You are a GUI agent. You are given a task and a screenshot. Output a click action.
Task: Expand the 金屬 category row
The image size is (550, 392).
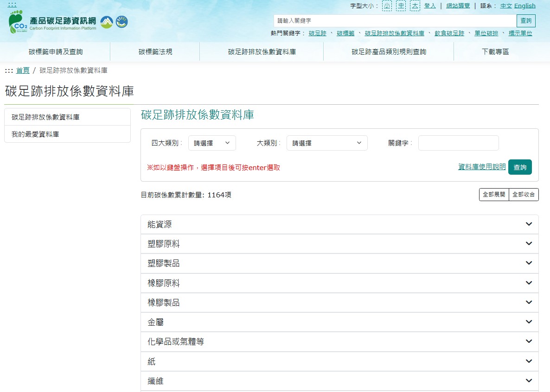coord(339,322)
